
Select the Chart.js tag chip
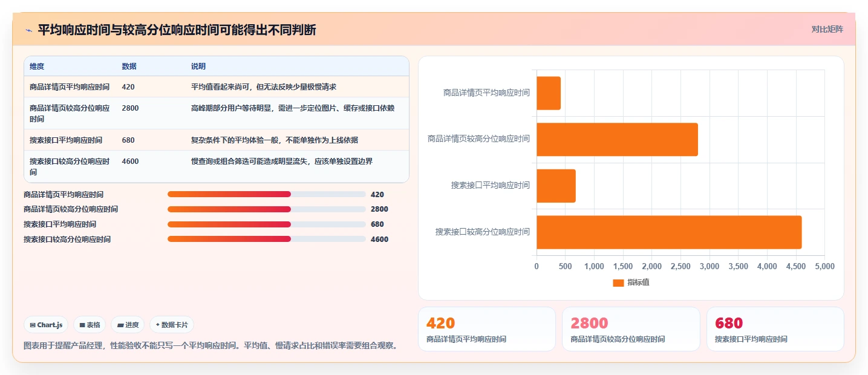point(46,325)
